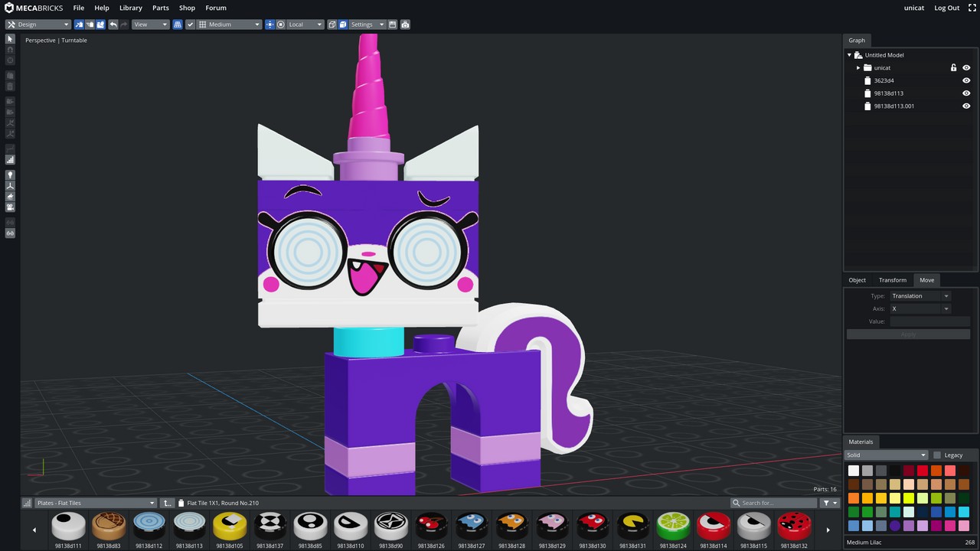Select the lime slice tile 98138d124
Screen dimensions: 980x551
coord(673,526)
